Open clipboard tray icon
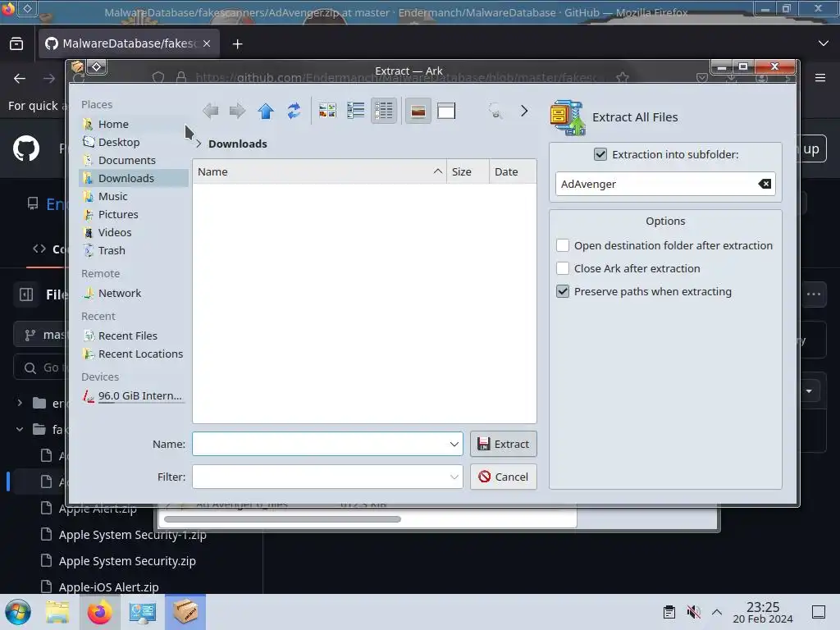Image resolution: width=840 pixels, height=630 pixels. tap(669, 612)
